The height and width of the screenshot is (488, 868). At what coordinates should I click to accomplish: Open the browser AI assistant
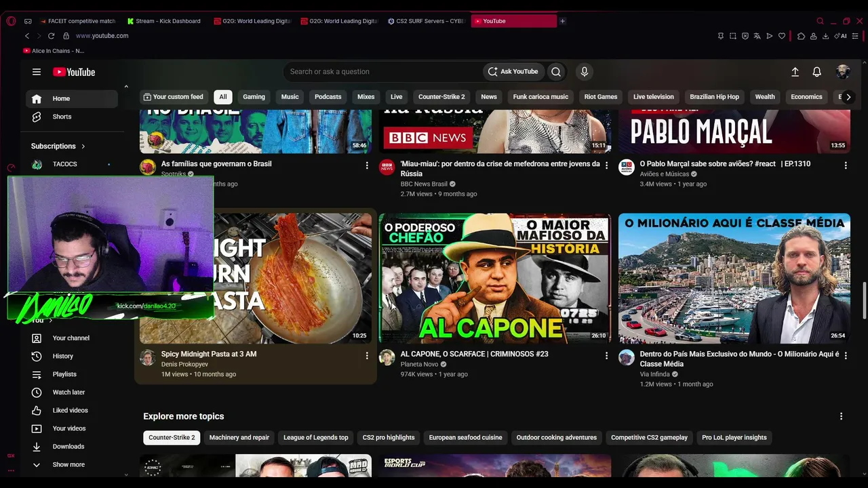point(841,36)
